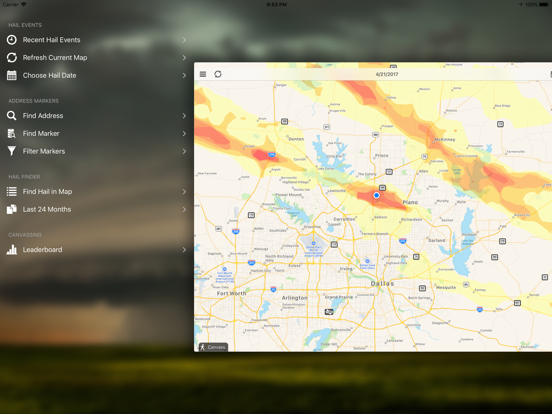Open Find Hail in Map label

coord(48,192)
